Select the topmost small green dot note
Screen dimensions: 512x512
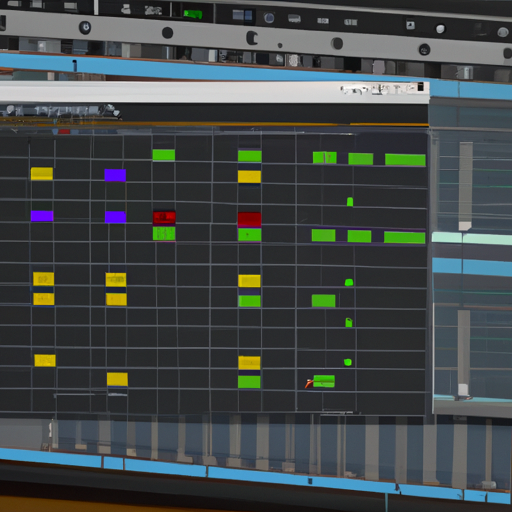[x=350, y=202]
